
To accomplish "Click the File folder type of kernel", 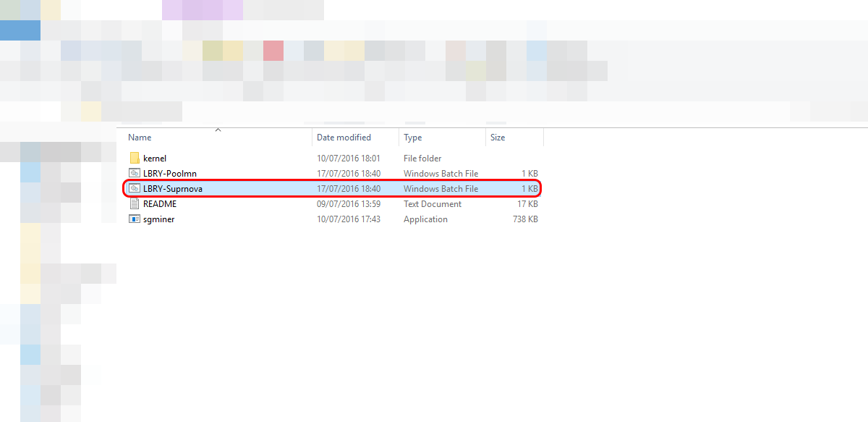I will (422, 158).
